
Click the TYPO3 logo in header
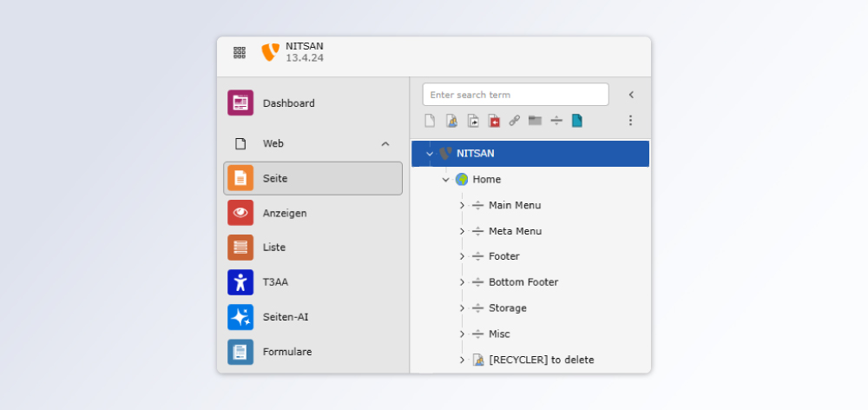pyautogui.click(x=269, y=52)
